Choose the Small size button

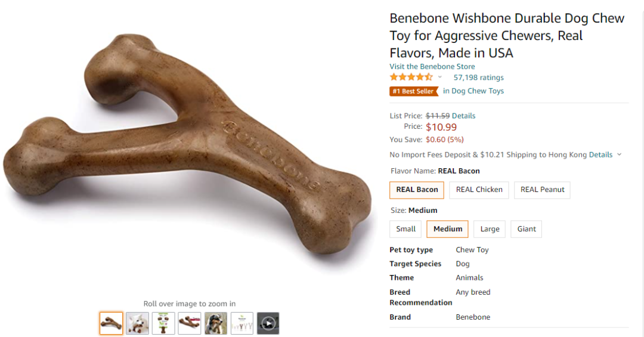(x=405, y=229)
